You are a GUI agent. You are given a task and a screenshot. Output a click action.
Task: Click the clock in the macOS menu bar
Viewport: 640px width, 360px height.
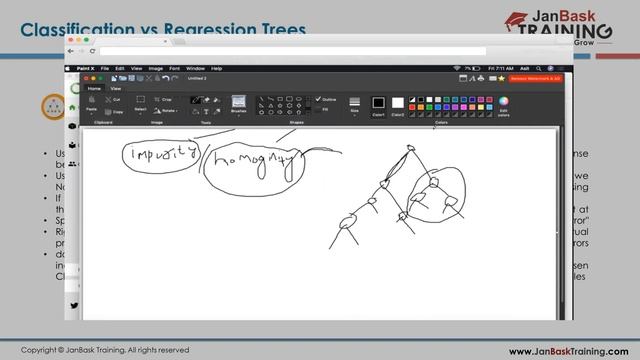click(501, 69)
